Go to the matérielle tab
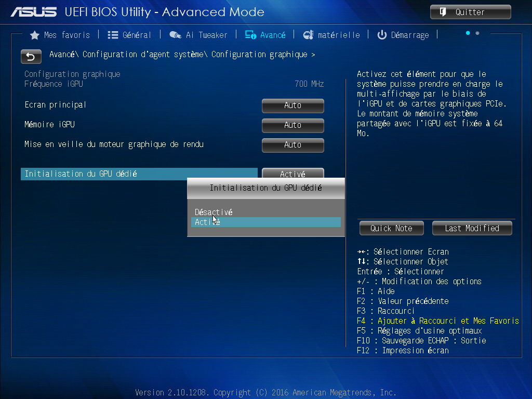 331,35
